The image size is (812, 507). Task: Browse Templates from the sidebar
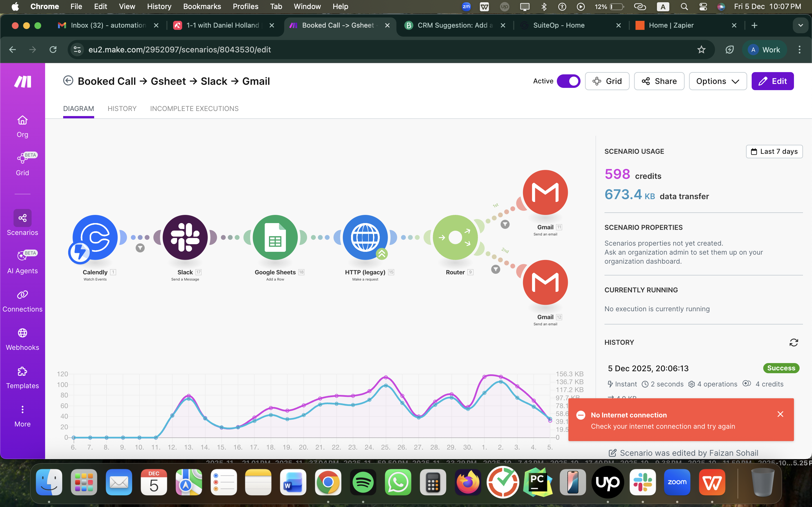[22, 376]
